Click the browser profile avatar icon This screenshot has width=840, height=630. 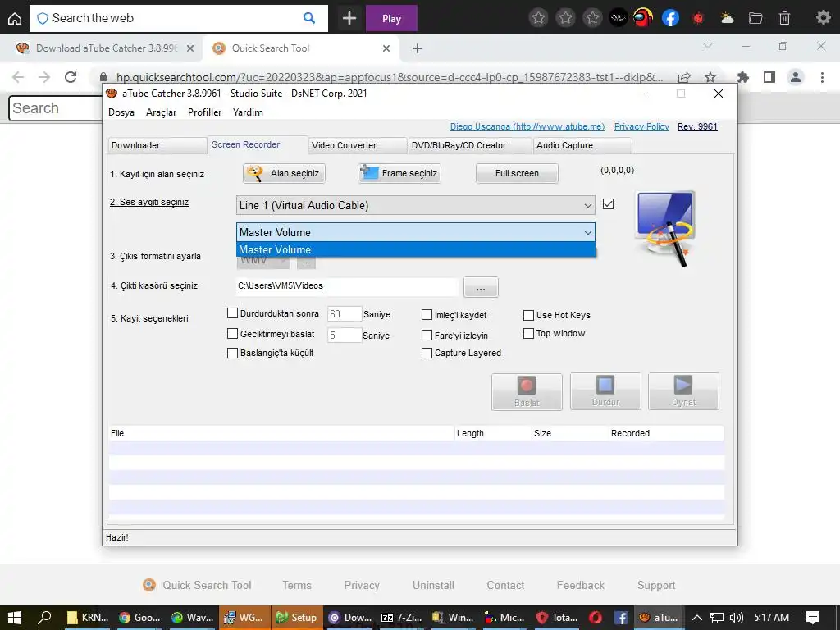click(796, 77)
